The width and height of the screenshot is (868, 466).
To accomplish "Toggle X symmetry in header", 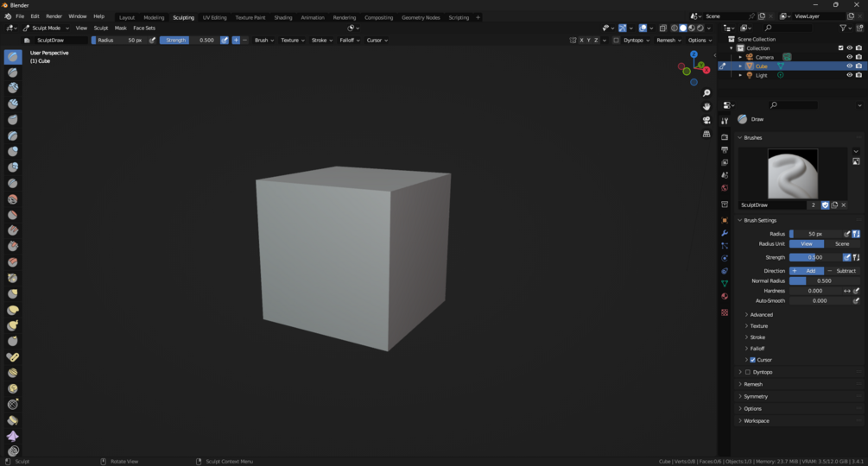I will tap(581, 40).
